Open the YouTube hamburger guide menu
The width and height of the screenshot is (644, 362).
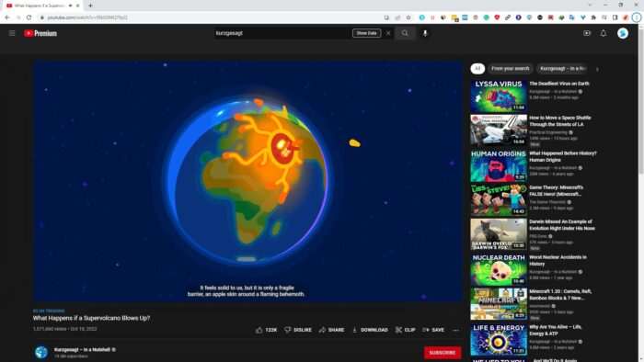11,33
